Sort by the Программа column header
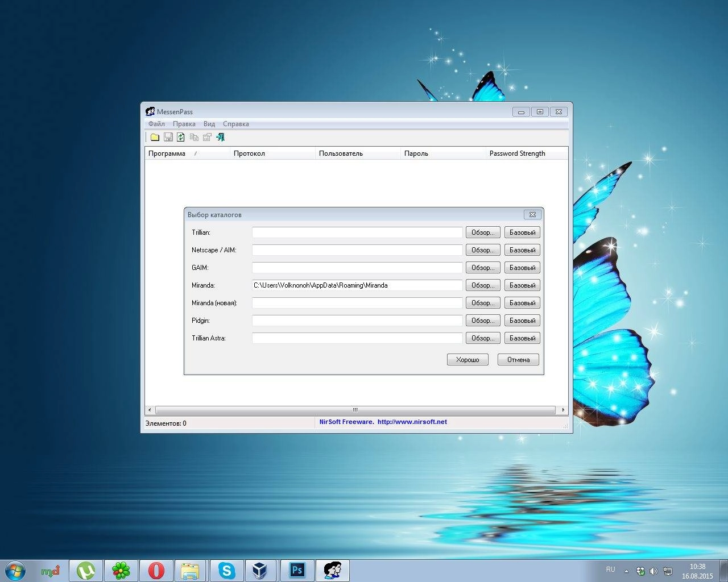Screen dimensions: 728x582 tap(188, 153)
